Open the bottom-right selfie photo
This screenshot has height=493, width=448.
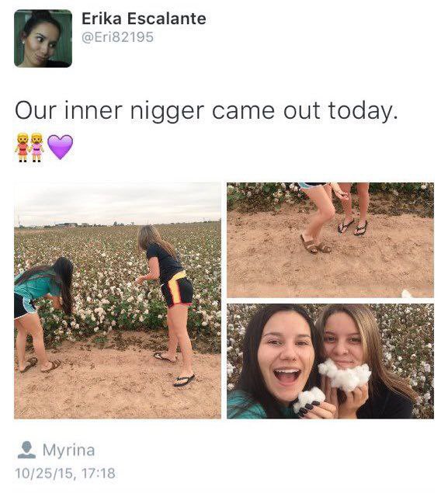(331, 361)
